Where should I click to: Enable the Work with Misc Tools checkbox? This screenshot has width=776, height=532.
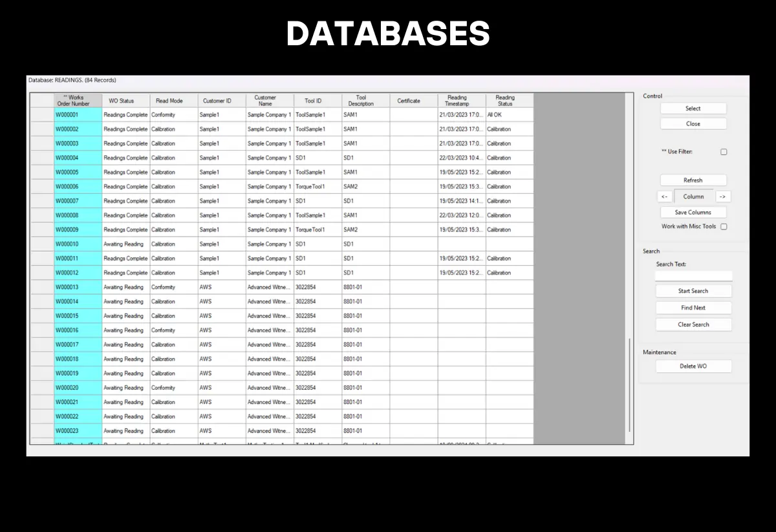[x=722, y=226]
